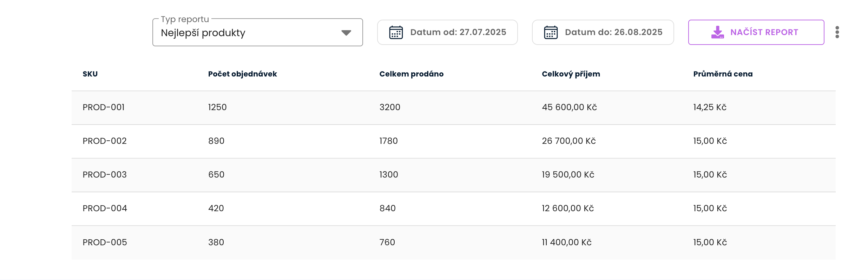Image resolution: width=868 pixels, height=280 pixels.
Task: Click the Celkem prodáno column header
Action: click(411, 74)
